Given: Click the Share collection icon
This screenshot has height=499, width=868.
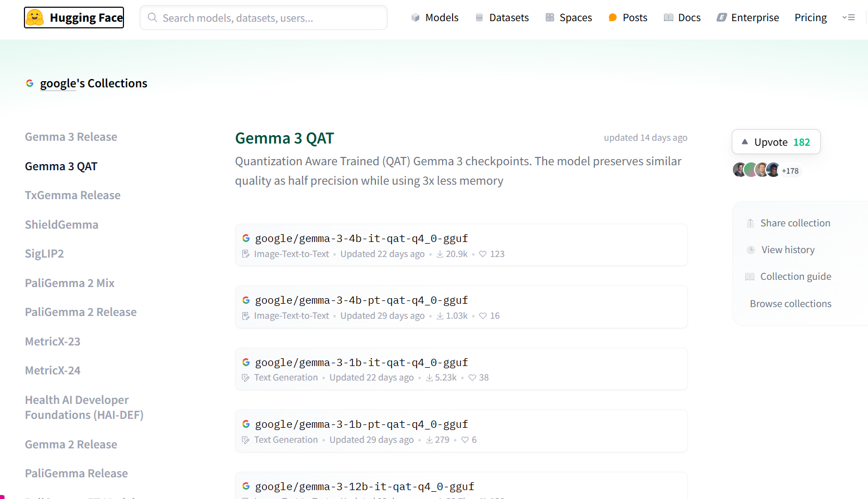Looking at the screenshot, I should click(x=750, y=222).
